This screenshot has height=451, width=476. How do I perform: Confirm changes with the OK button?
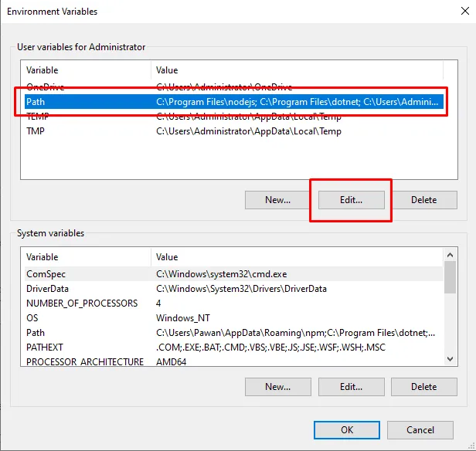(x=347, y=430)
